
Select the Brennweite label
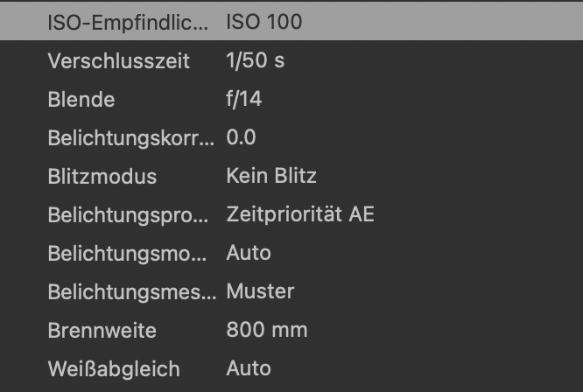click(102, 331)
